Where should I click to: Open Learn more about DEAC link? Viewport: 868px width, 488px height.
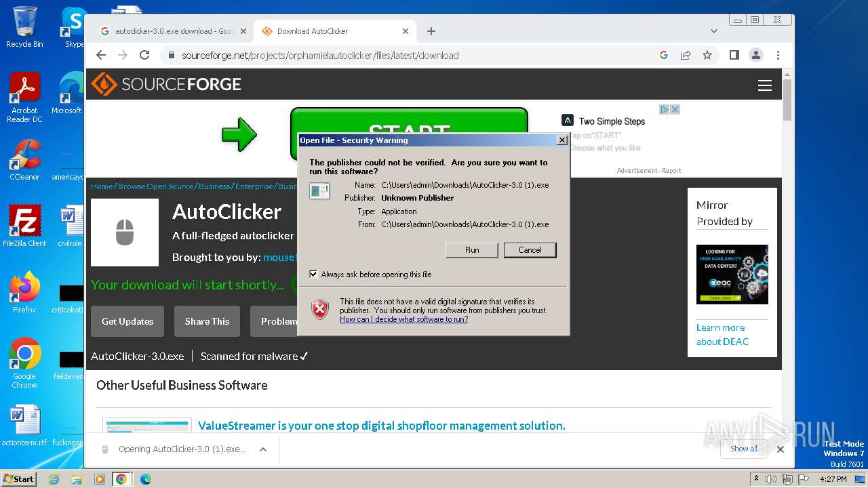pos(722,335)
